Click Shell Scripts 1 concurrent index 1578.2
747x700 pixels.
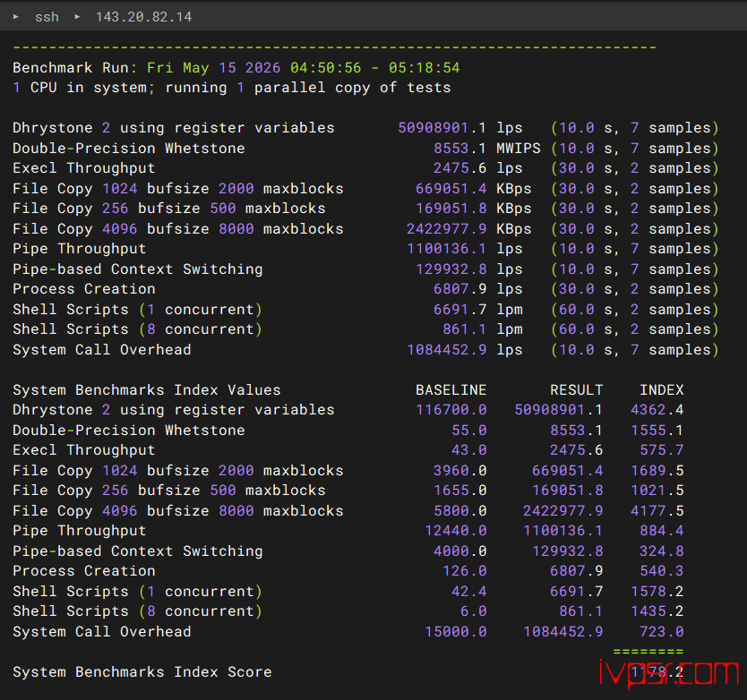pyautogui.click(x=657, y=592)
